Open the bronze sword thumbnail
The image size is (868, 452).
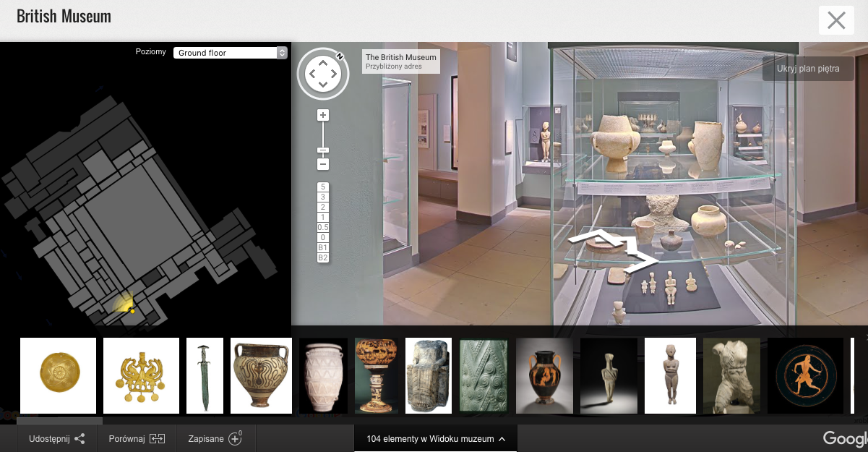[205, 375]
